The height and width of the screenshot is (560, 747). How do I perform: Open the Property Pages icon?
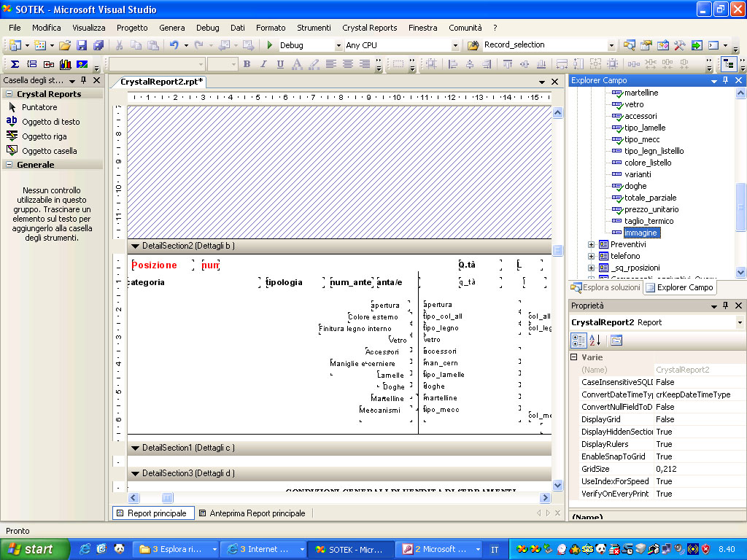tap(616, 341)
